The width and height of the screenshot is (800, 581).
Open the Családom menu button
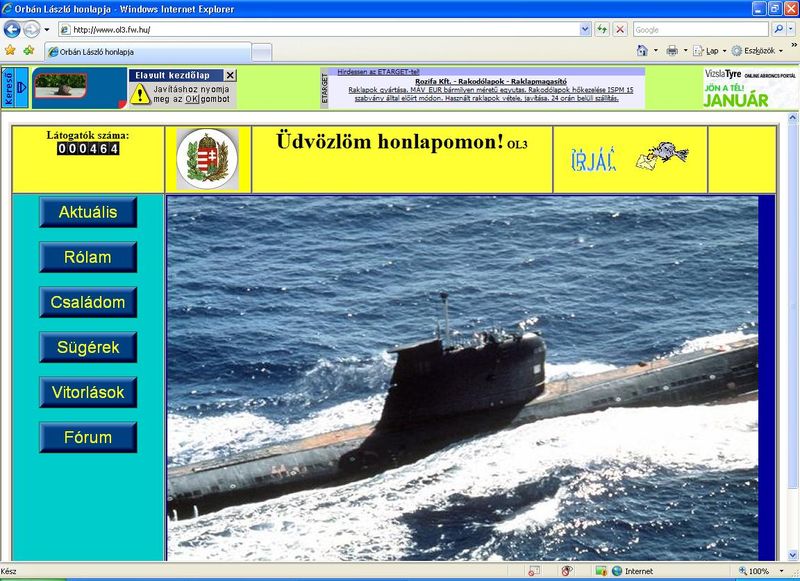(x=88, y=302)
